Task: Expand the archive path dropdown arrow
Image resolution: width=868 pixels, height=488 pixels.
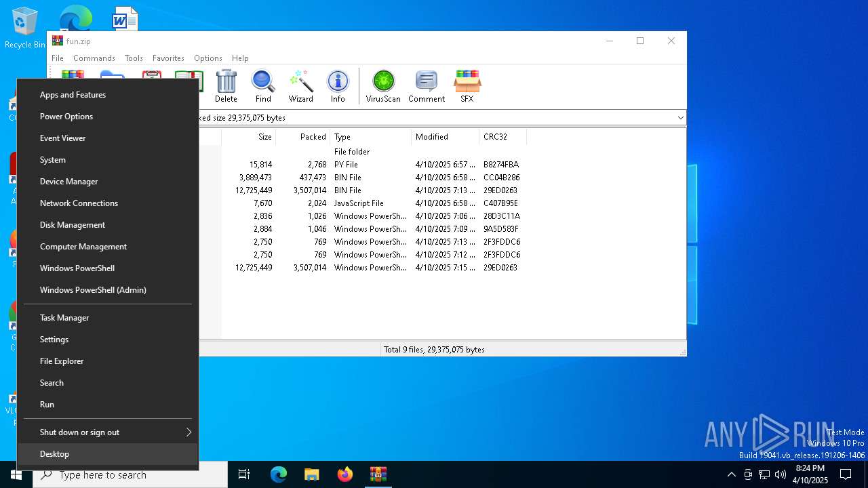Action: tap(680, 118)
